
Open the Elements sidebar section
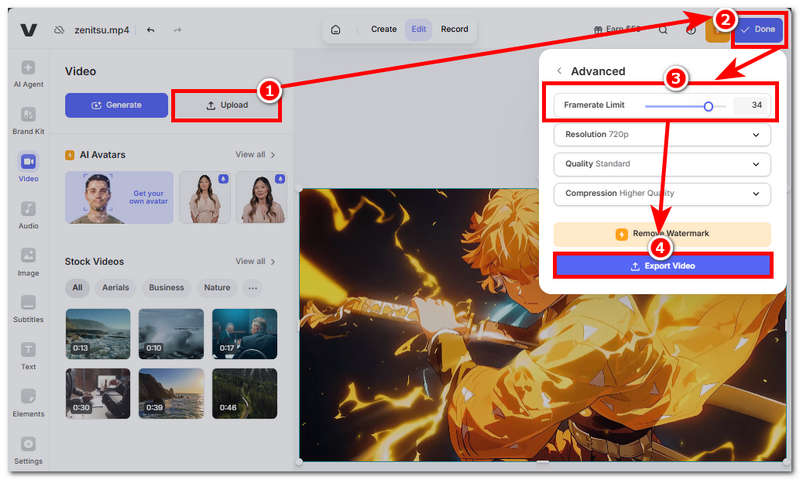tap(29, 403)
